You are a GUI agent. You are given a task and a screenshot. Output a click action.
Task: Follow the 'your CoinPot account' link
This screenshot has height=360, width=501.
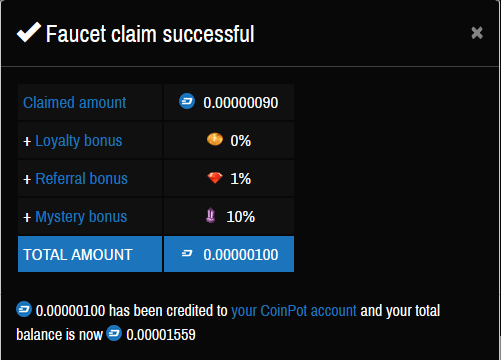tap(294, 311)
